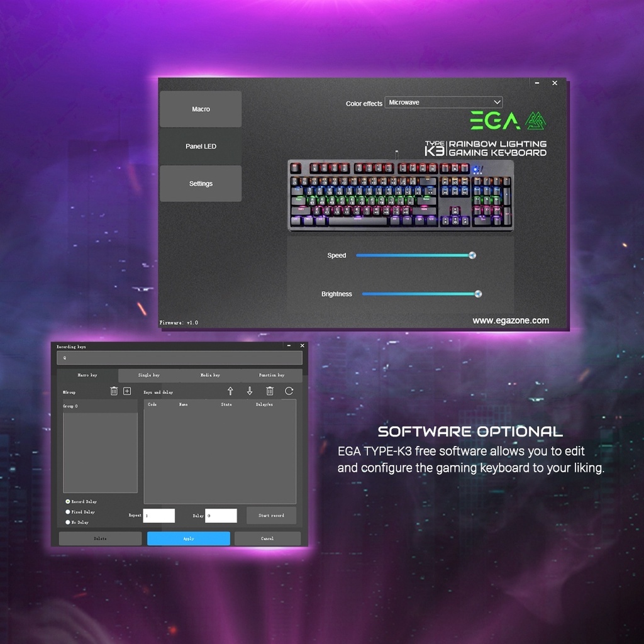Click the delete icon in Keys and delay toolbar
Viewport: 644px width, 644px height.
(270, 391)
